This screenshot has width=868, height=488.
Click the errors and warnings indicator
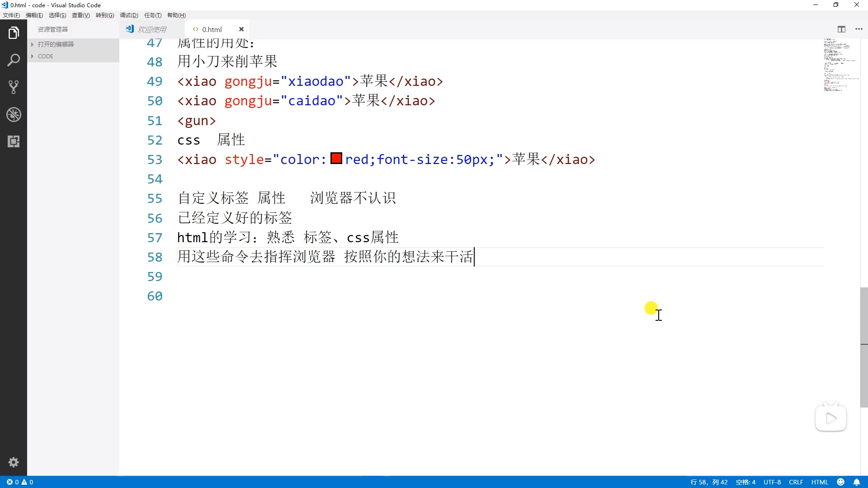click(20, 482)
